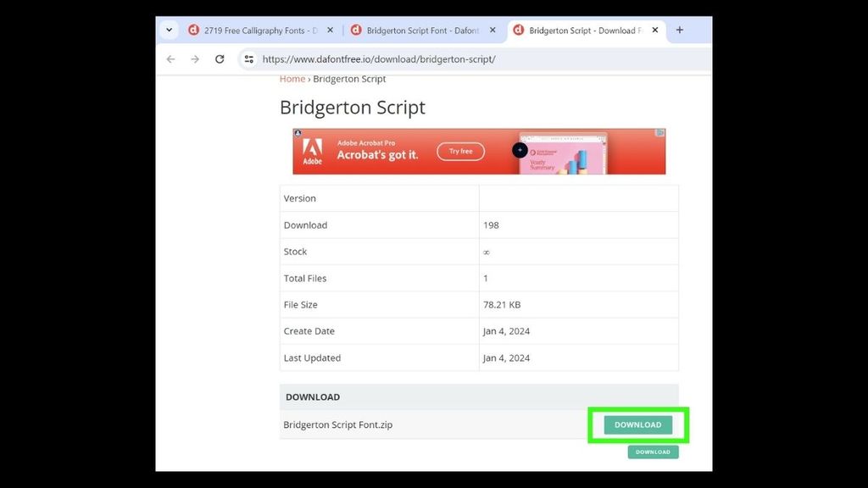Expand the tab search dropdown arrow
This screenshot has height=488, width=868.
[169, 30]
